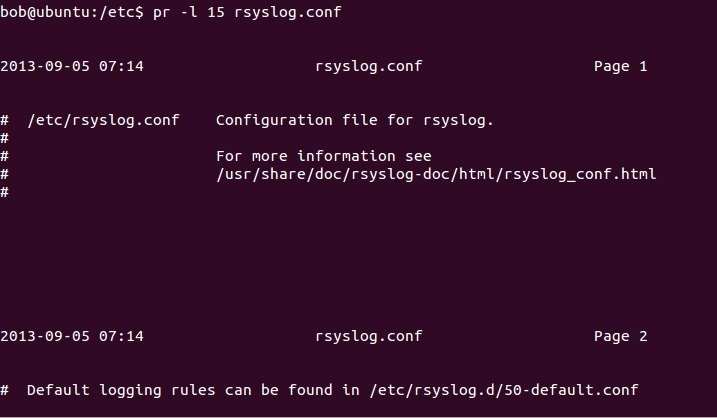Image resolution: width=717 pixels, height=418 pixels.
Task: Click the word 'rsyslog.' ending the first comment
Action: click(x=458, y=121)
